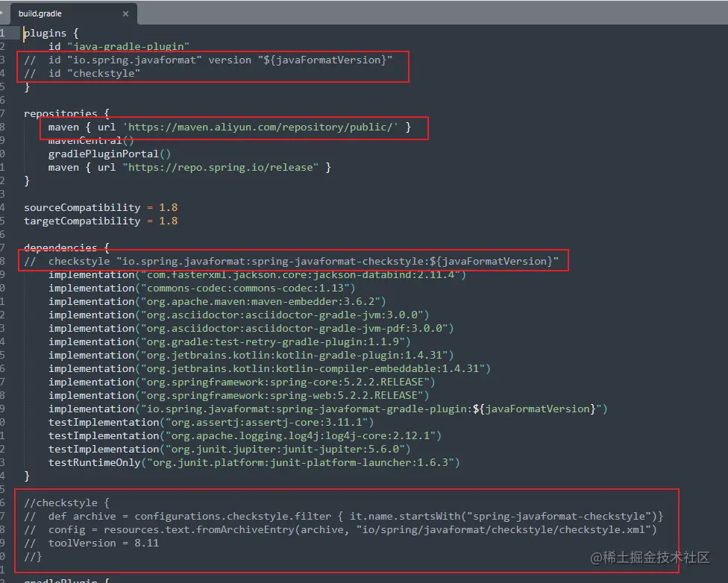
Task: Click commented id "checkstyle" line
Action: pyautogui.click(x=82, y=73)
